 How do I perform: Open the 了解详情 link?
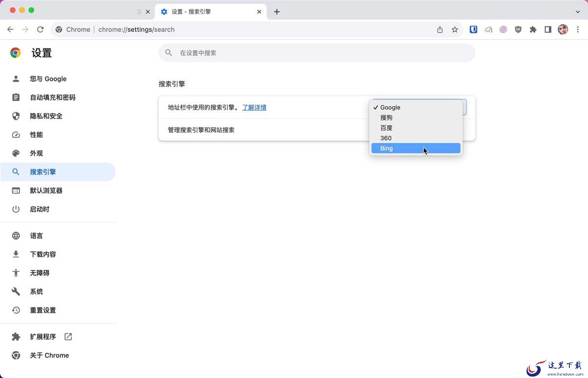tap(254, 107)
